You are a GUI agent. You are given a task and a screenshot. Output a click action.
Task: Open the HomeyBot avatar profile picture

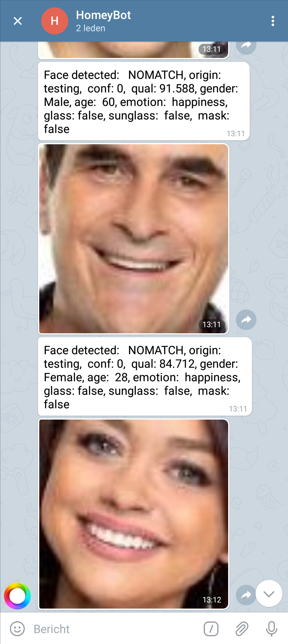click(x=55, y=21)
